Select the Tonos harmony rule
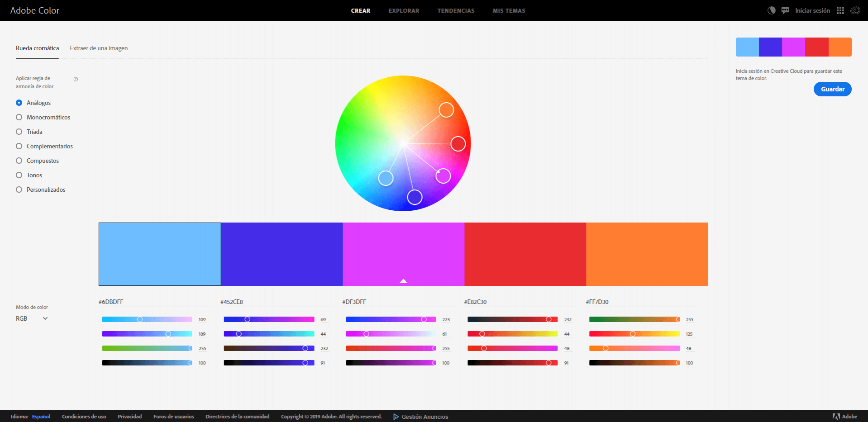The width and height of the screenshot is (868, 422). (x=19, y=175)
